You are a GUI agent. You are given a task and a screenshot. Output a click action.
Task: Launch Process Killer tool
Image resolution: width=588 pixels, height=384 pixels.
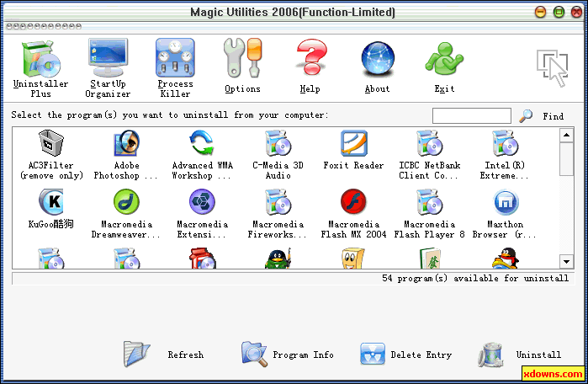pyautogui.click(x=175, y=68)
